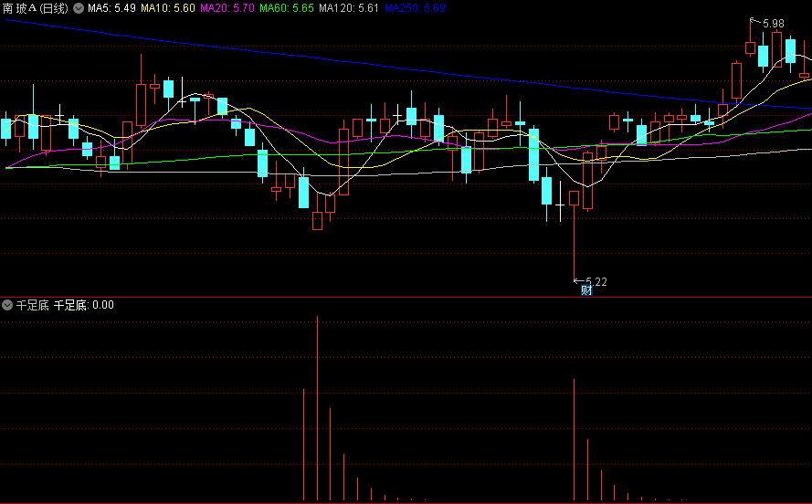Click the 5.98 high price label
Viewport: 812px width, 504px height.
(773, 24)
